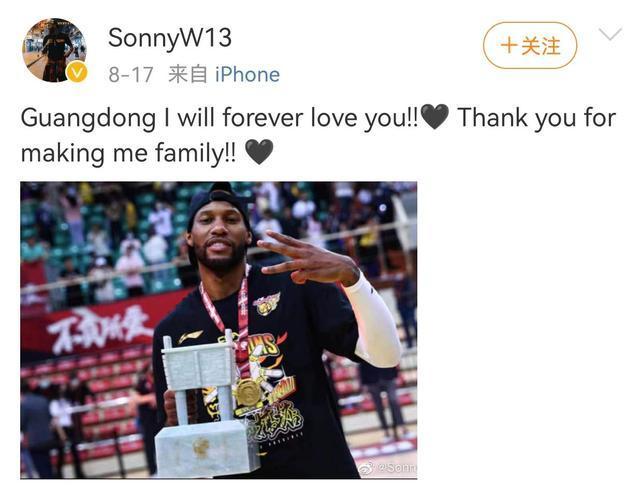Click the black heart after "family!!"
The width and height of the screenshot is (640, 497).
click(x=259, y=152)
